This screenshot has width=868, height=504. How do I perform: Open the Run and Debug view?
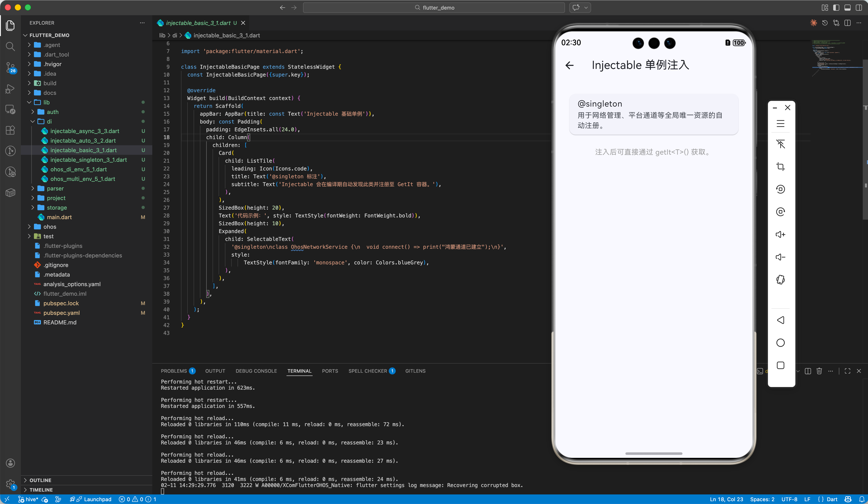tap(10, 89)
